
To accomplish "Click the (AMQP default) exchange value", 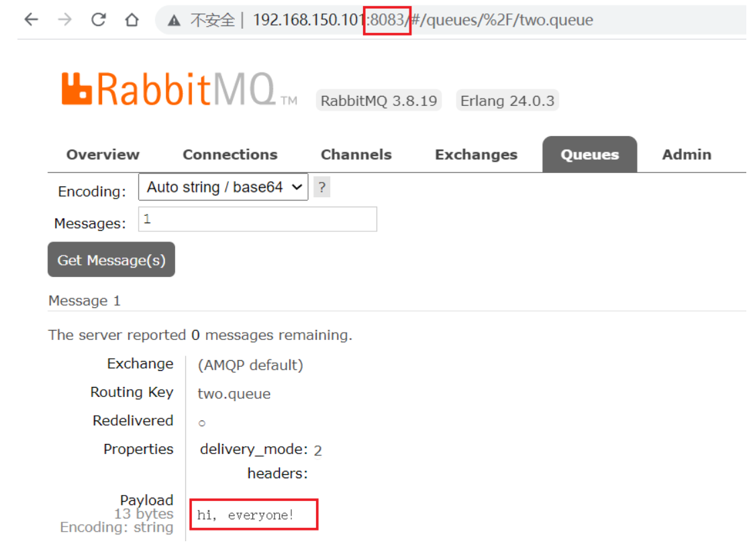I will pyautogui.click(x=250, y=366).
